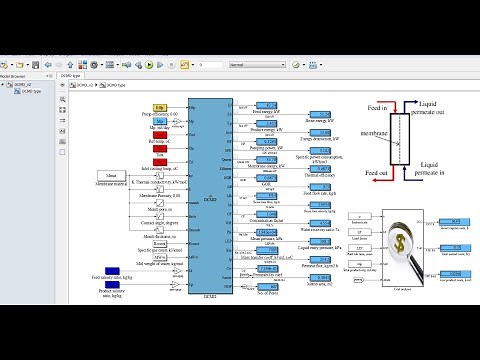Click the Fit to View palette icon
Screen dimensions: 480x360
pos(62,110)
